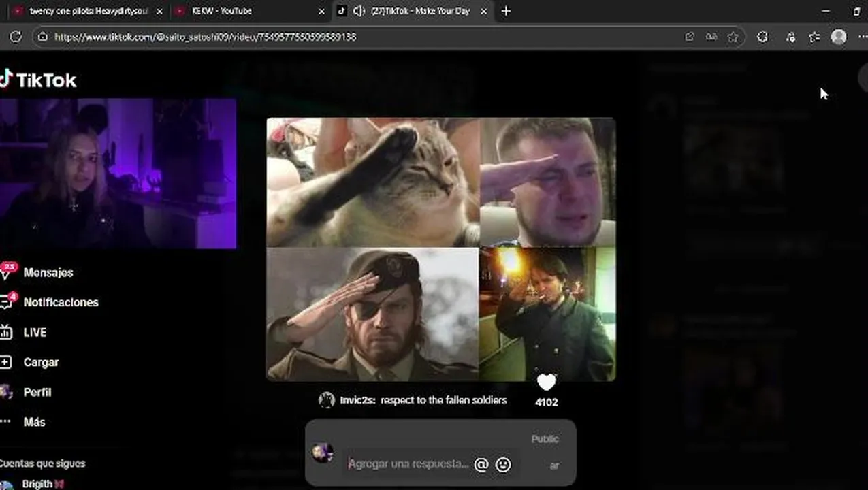
Task: Open the crying saluting man image
Action: 548,182
